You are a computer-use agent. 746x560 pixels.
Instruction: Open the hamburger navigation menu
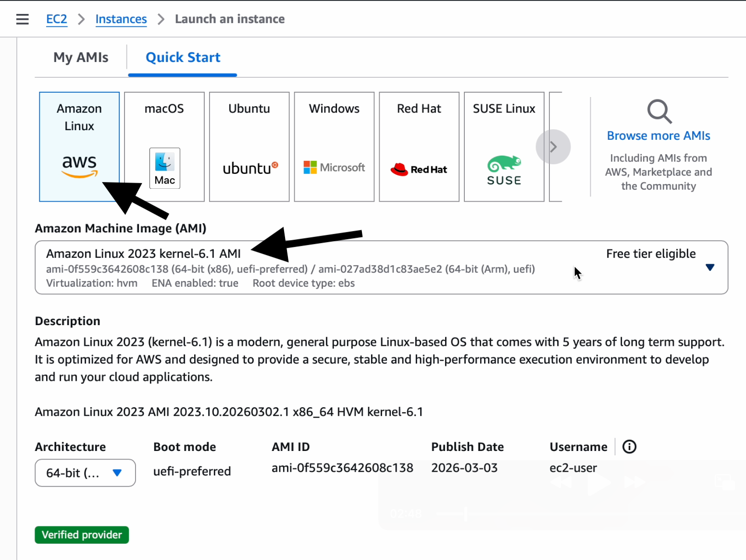coord(22,19)
